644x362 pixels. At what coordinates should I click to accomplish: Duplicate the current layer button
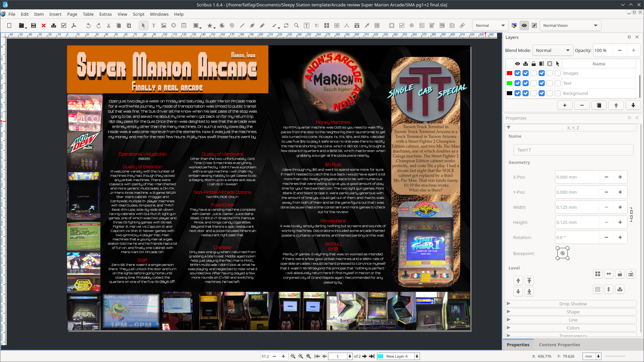[x=599, y=105]
